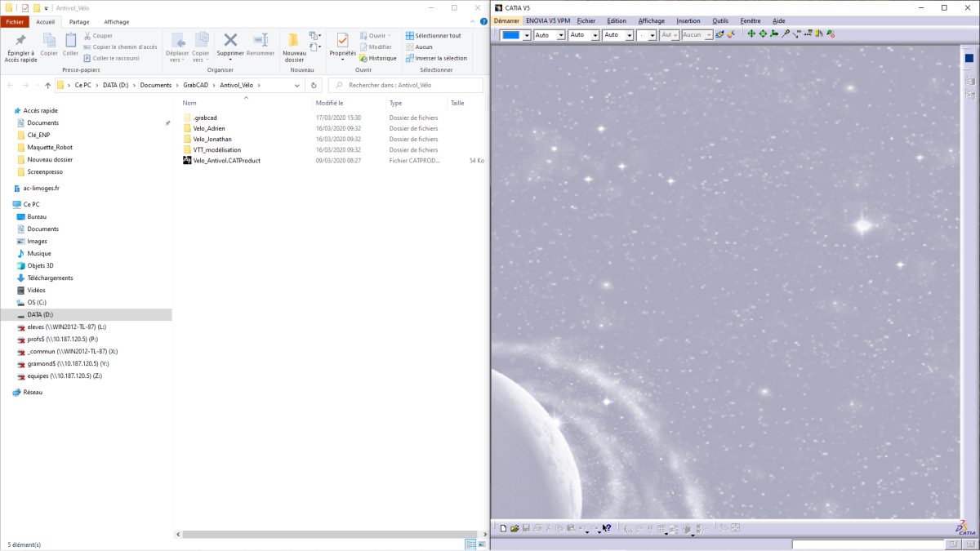Viewport: 980px width, 551px height.
Task: Switch to large icons view in status bar
Action: pos(481,544)
